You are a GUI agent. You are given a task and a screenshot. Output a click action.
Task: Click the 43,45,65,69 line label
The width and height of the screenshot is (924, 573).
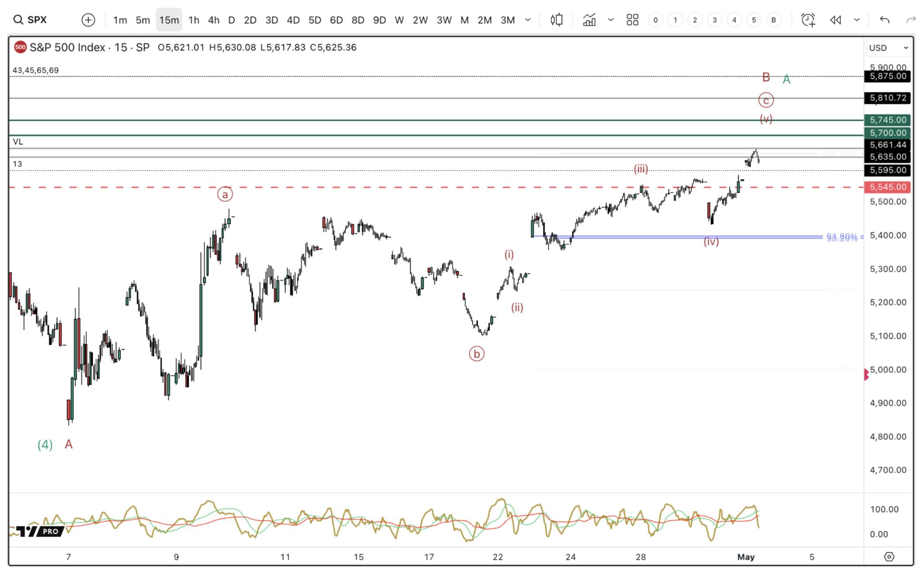(x=36, y=70)
